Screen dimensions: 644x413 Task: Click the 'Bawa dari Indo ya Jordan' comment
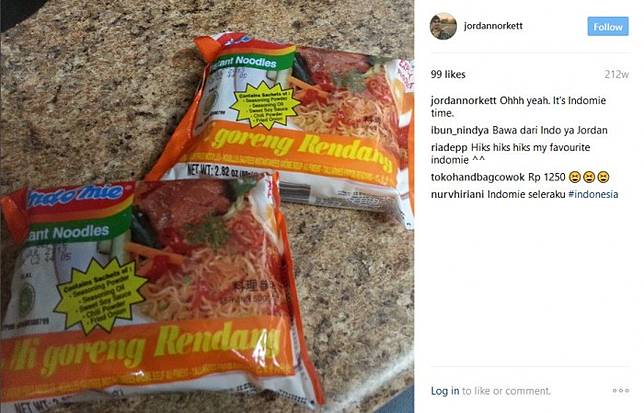point(550,130)
